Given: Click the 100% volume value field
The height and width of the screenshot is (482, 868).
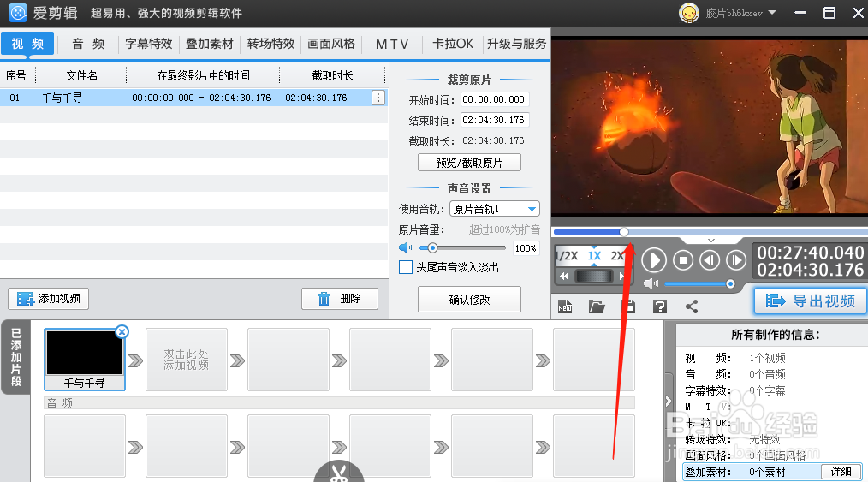Looking at the screenshot, I should pos(526,248).
